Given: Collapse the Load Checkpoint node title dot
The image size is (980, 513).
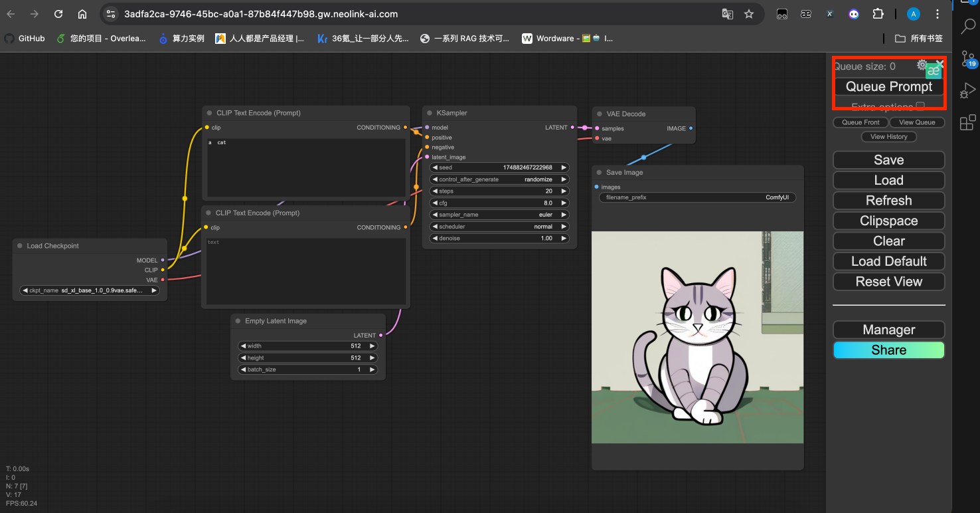Looking at the screenshot, I should coord(19,246).
